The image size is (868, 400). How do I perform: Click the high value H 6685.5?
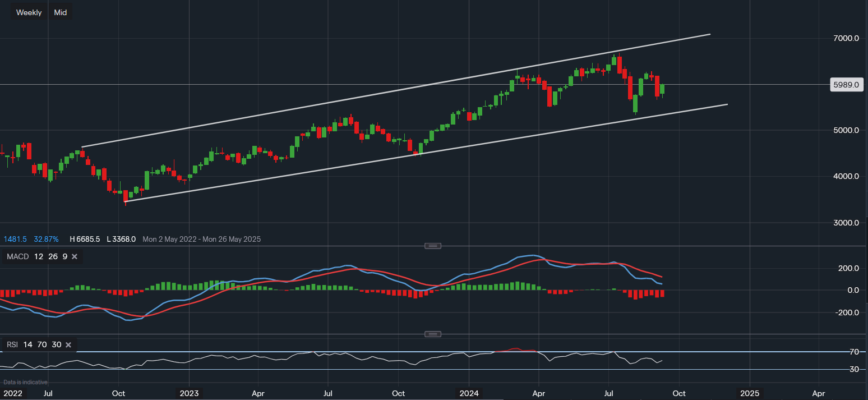point(84,239)
